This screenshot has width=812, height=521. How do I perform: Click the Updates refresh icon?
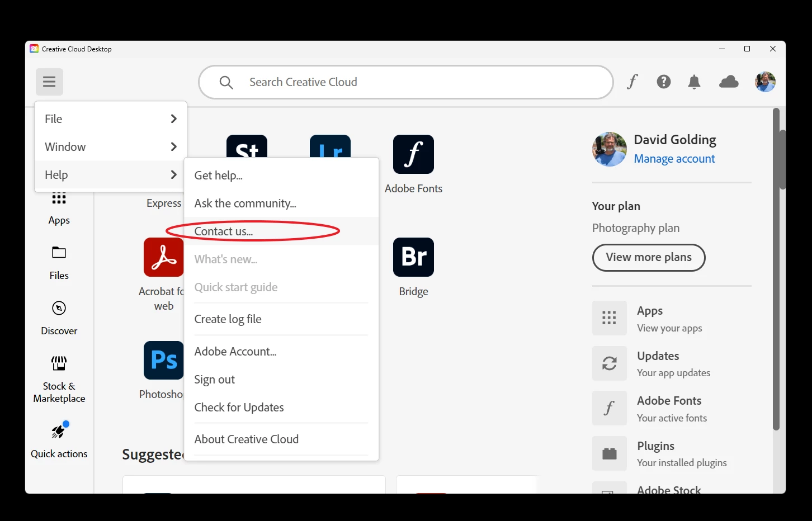(x=610, y=363)
